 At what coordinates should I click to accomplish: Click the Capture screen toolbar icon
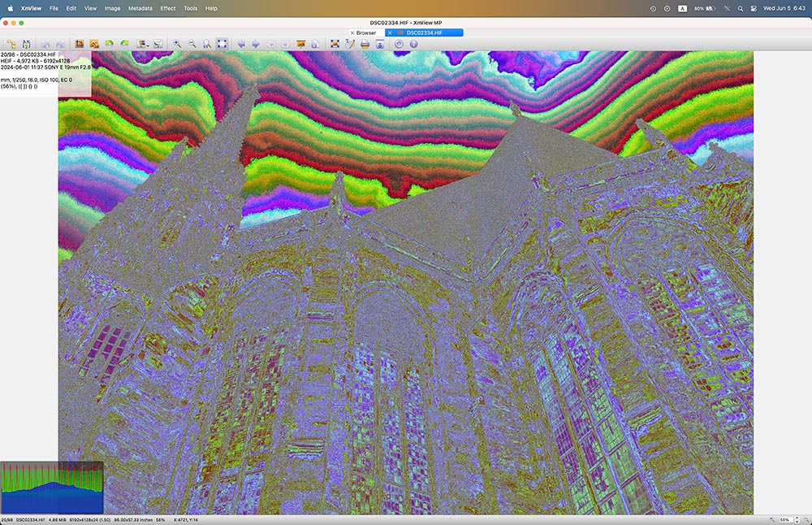[x=379, y=44]
